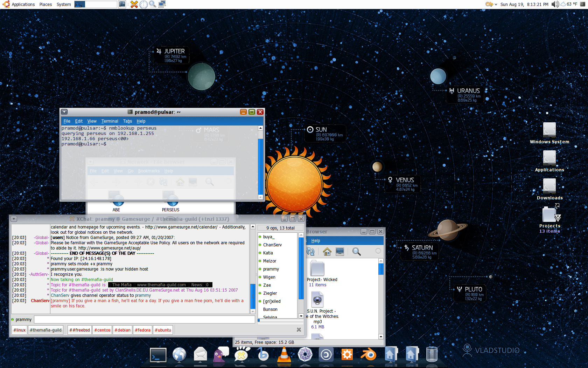Open the terminal launcher in the dock
This screenshot has width=588, height=368.
coord(158,355)
